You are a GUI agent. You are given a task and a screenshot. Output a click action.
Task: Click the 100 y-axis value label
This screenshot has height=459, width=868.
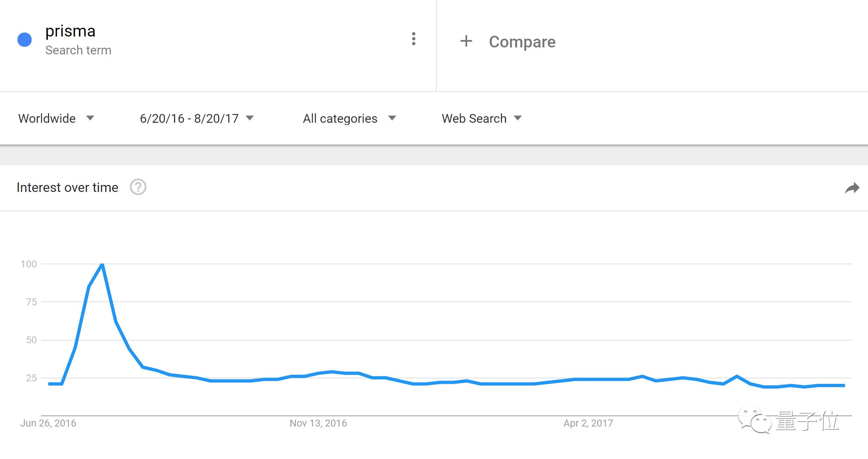28,264
